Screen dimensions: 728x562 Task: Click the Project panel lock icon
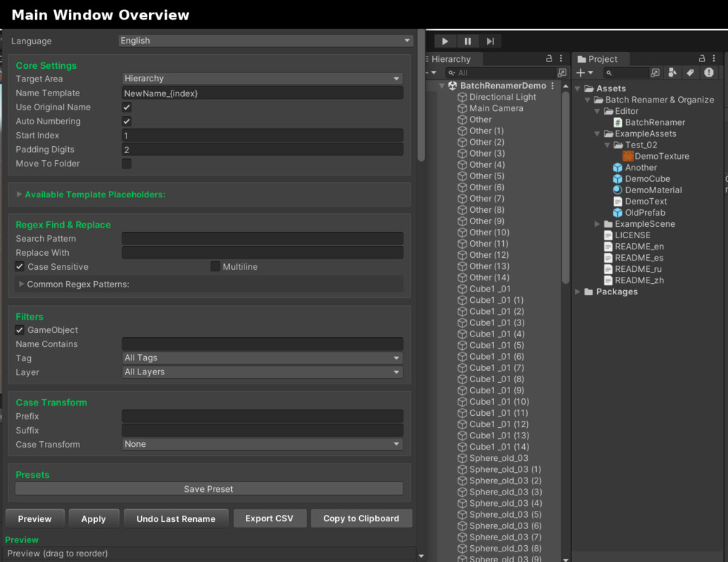click(702, 58)
